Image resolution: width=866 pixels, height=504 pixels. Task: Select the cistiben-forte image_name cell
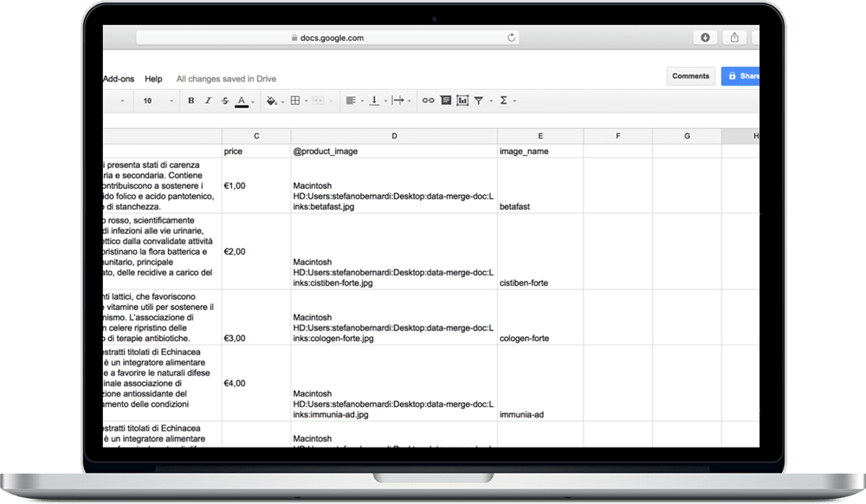(x=540, y=252)
